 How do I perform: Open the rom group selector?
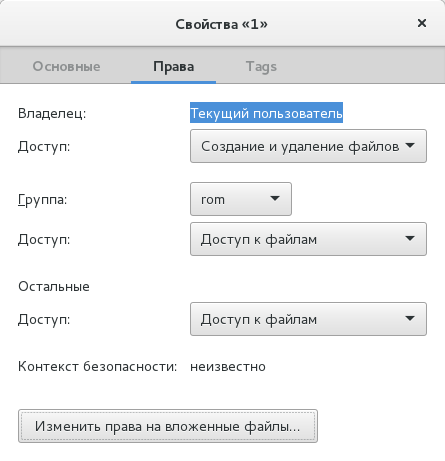(x=241, y=199)
